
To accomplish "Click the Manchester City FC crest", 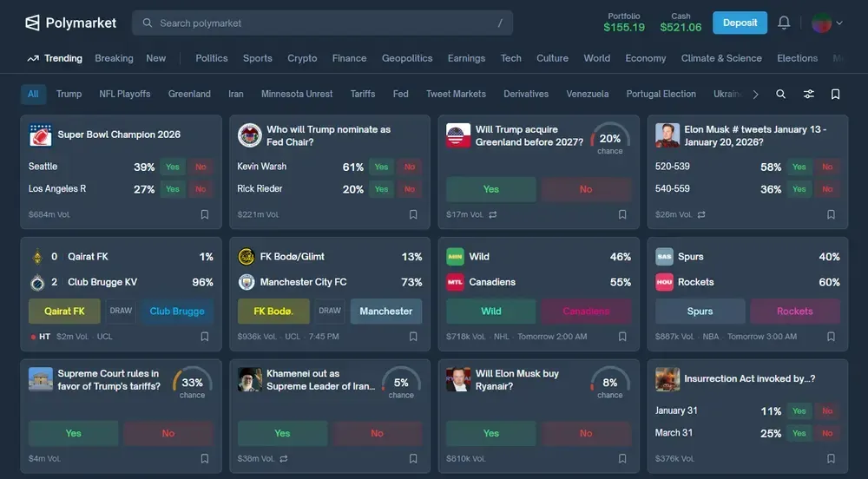I will coord(247,282).
